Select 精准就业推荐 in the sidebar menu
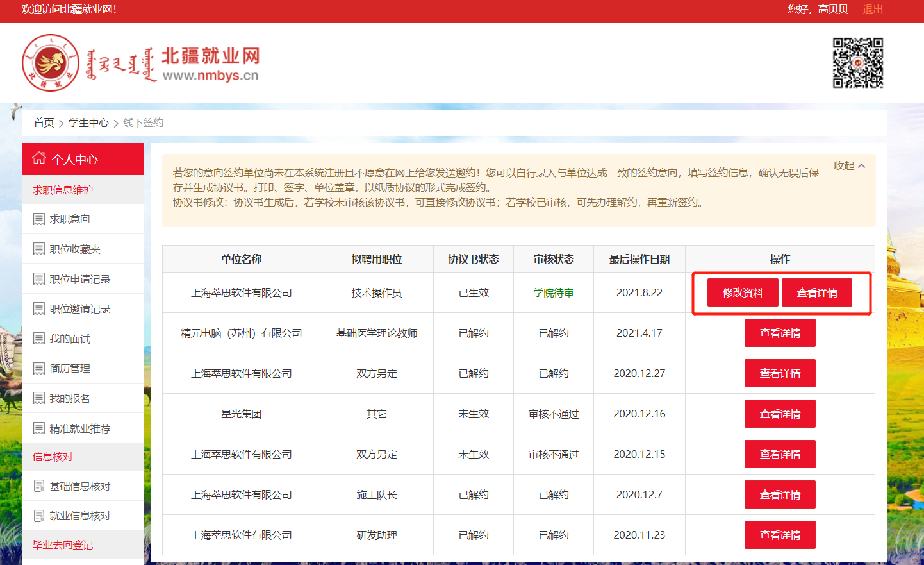This screenshot has width=924, height=565. click(80, 428)
